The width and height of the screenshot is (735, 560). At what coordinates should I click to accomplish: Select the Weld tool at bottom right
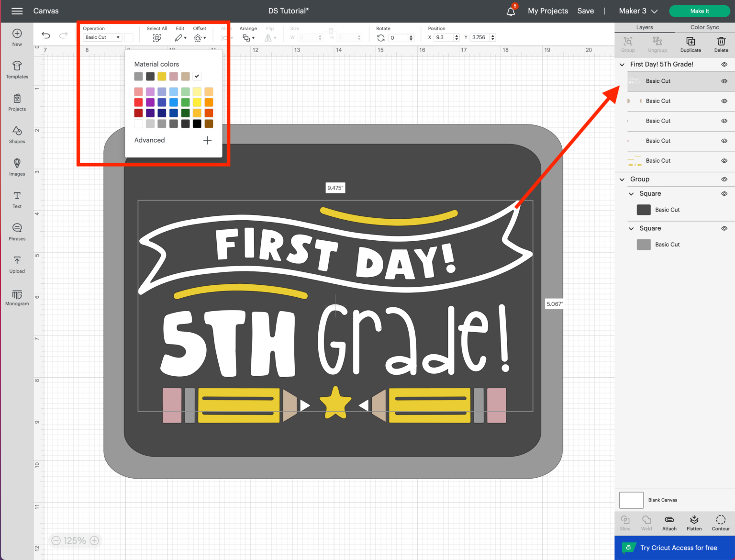click(x=646, y=522)
